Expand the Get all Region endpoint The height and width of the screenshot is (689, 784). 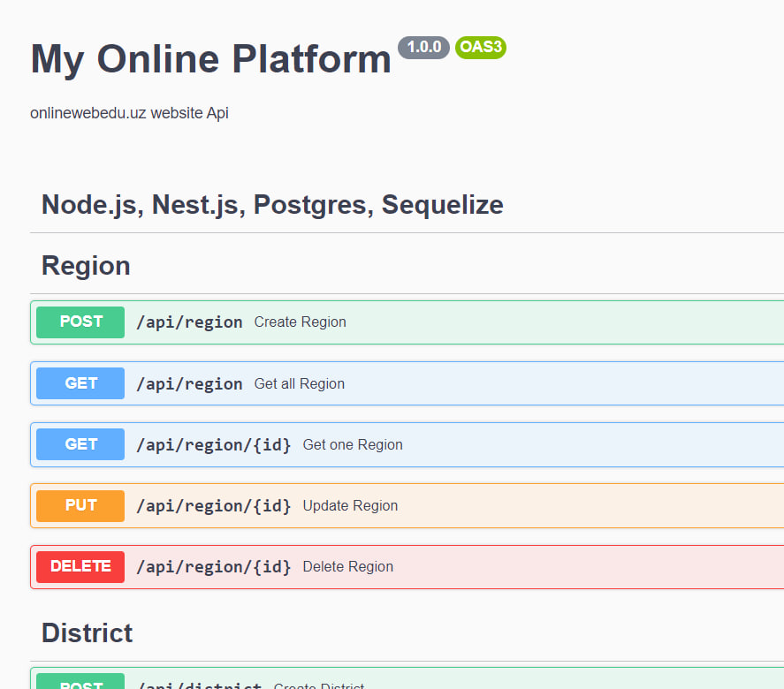coord(407,383)
